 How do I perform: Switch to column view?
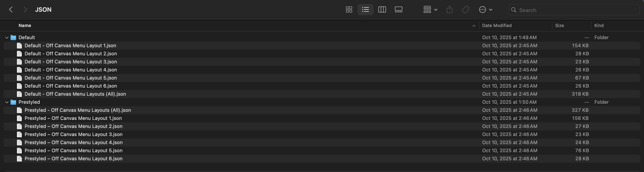coord(382,9)
